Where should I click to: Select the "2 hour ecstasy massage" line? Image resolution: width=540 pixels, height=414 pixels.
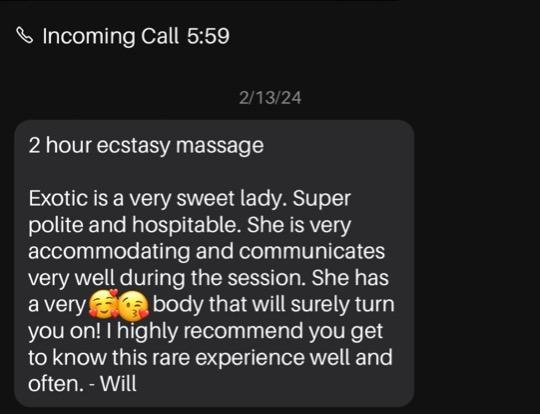146,146
